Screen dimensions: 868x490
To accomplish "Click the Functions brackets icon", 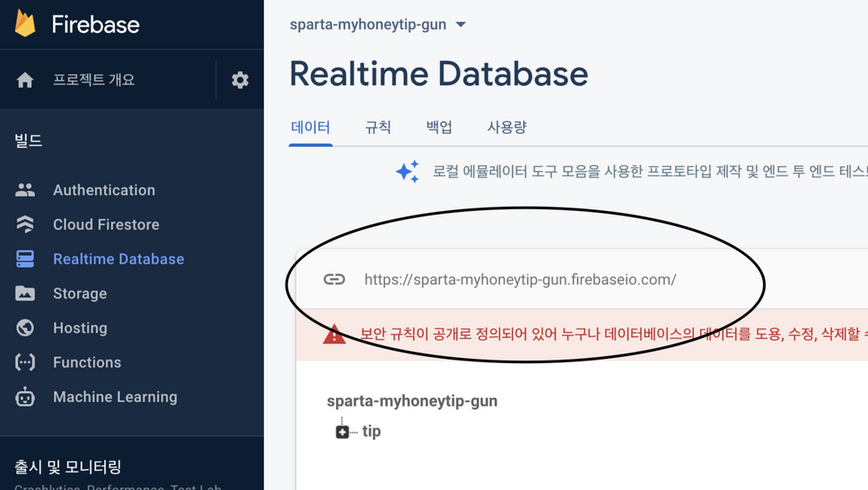I will point(25,362).
